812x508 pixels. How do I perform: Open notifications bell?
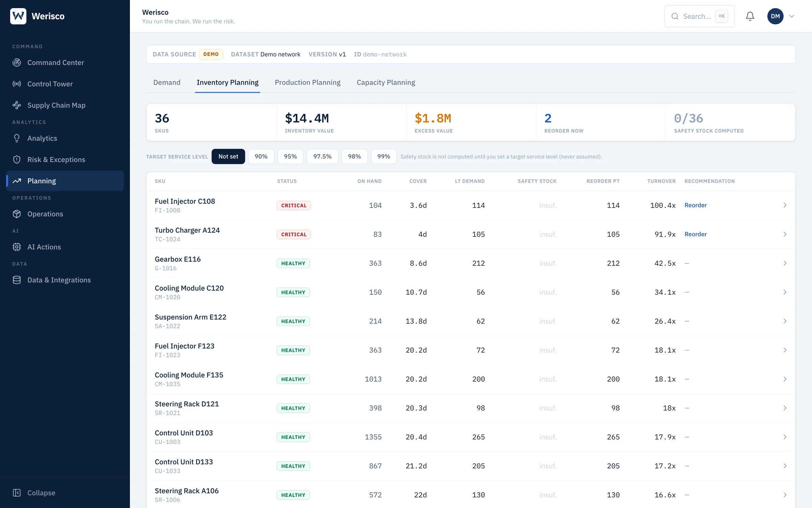click(750, 16)
